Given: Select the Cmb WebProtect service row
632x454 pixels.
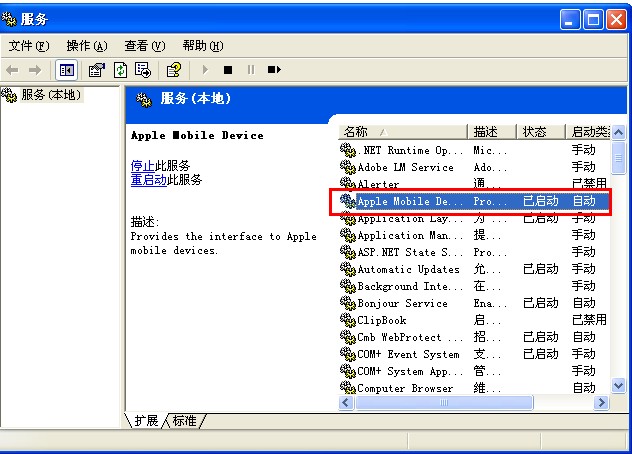Looking at the screenshot, I should [x=474, y=337].
